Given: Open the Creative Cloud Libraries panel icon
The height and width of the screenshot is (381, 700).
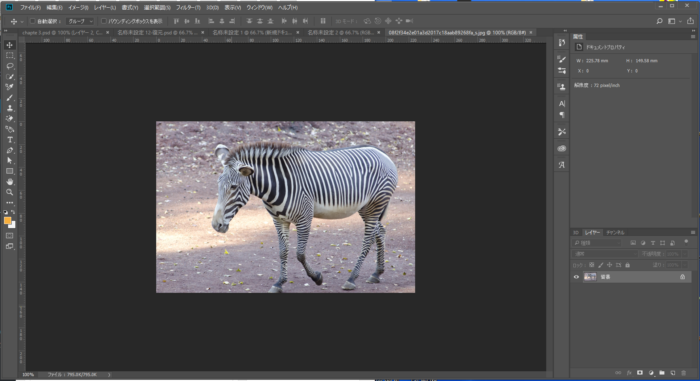Looking at the screenshot, I should [562, 148].
